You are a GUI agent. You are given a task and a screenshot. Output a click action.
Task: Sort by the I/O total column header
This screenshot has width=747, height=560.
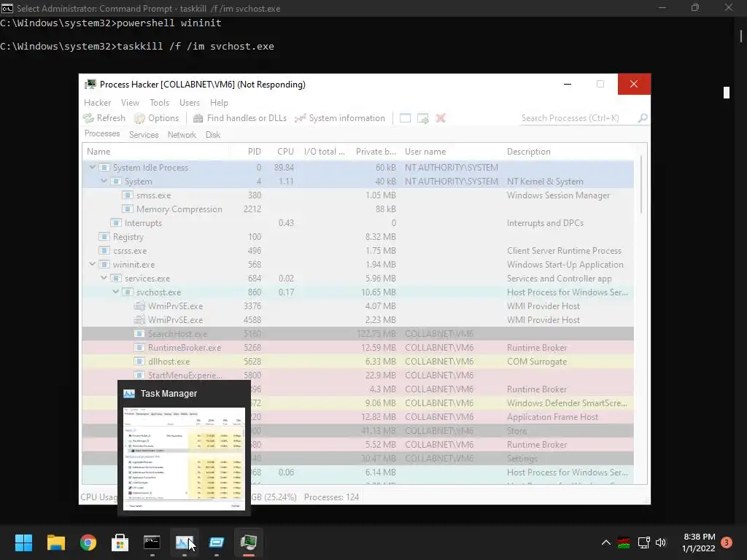pyautogui.click(x=325, y=152)
